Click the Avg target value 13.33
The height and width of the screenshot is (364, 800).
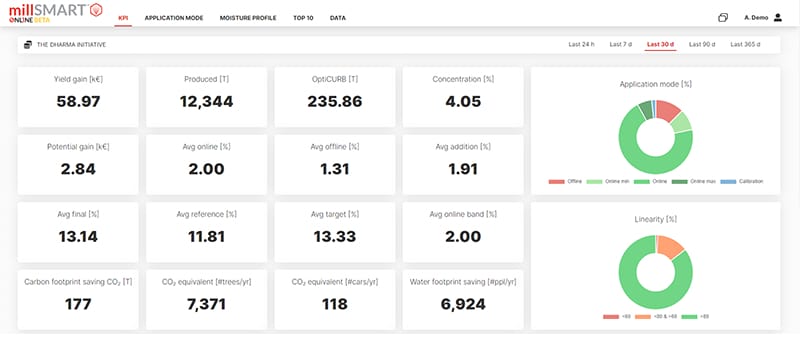coord(335,236)
